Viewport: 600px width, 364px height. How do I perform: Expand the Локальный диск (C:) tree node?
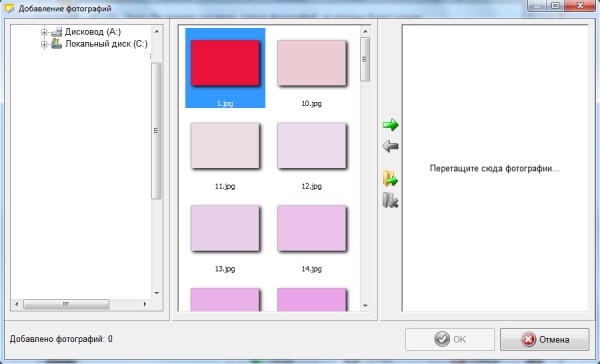(x=44, y=44)
